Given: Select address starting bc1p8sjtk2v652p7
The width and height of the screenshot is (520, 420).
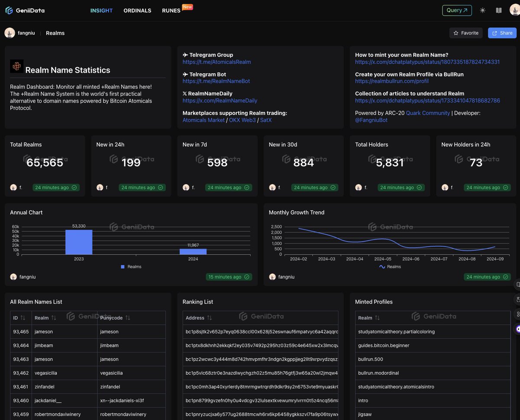Looking at the screenshot, I should (260, 332).
